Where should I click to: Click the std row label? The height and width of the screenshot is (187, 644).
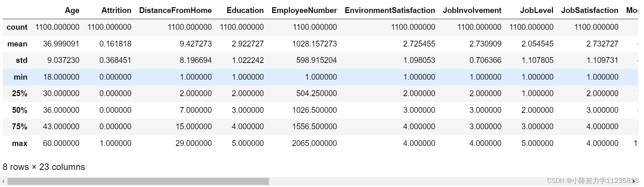click(x=22, y=61)
